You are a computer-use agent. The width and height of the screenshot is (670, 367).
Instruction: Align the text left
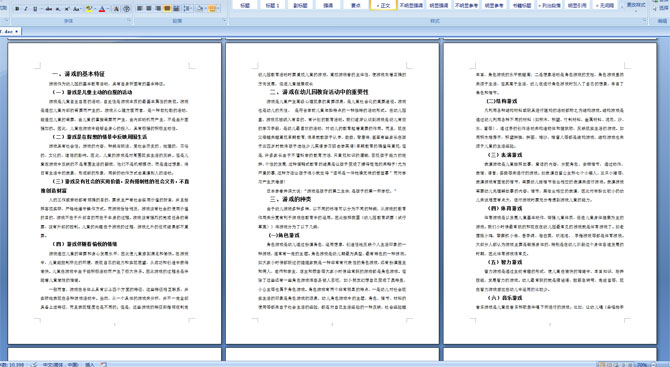point(139,9)
